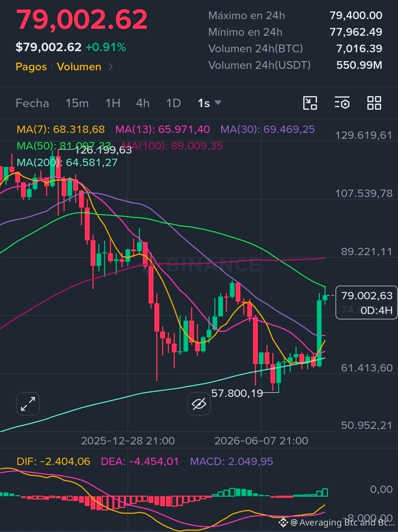Image resolution: width=398 pixels, height=532 pixels.
Task: Click the 2025-12-28 21:00 date label
Action: pyautogui.click(x=128, y=441)
